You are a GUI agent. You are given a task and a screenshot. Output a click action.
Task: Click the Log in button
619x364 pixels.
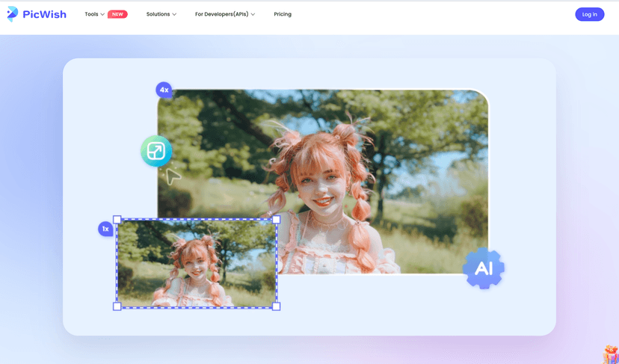coord(589,14)
